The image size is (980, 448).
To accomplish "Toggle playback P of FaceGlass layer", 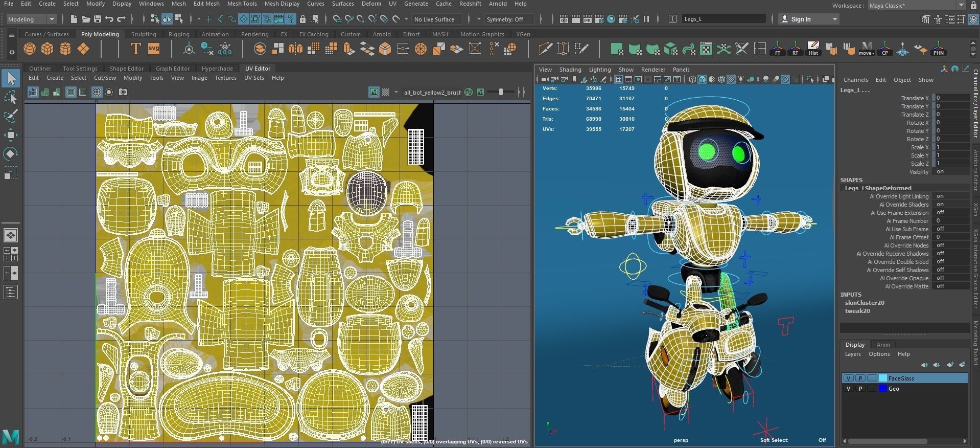I will [x=860, y=378].
